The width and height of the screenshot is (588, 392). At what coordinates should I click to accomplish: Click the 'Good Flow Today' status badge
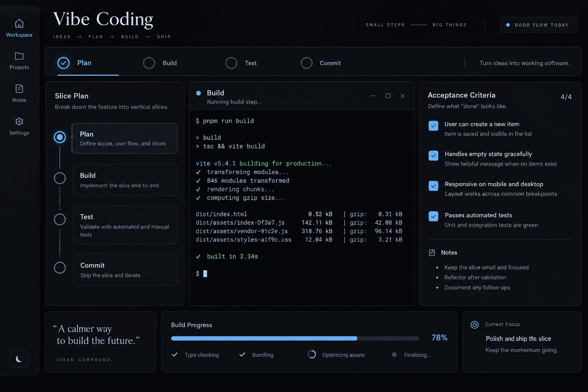click(539, 25)
